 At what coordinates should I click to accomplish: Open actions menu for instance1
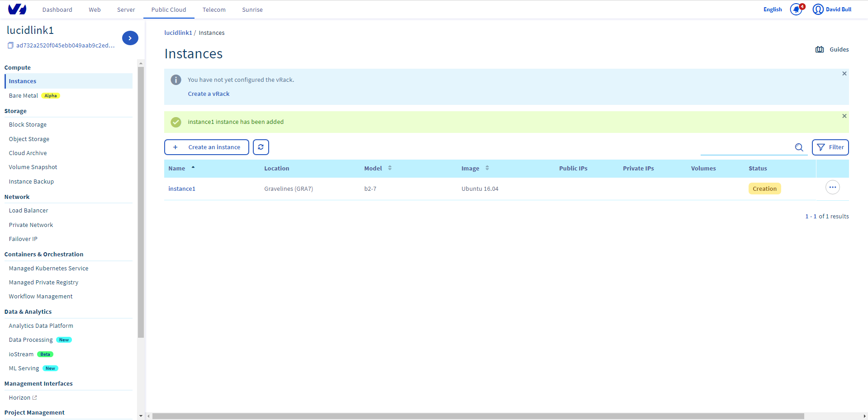832,187
